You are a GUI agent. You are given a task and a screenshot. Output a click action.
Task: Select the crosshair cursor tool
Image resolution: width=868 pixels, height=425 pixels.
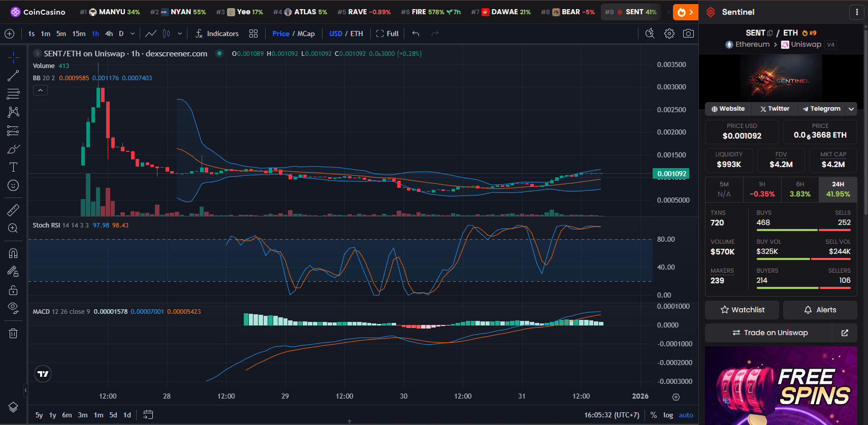[x=13, y=57]
